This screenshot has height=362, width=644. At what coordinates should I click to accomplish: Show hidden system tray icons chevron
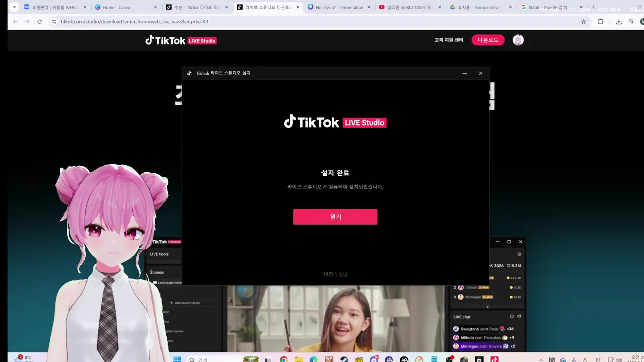click(x=541, y=360)
